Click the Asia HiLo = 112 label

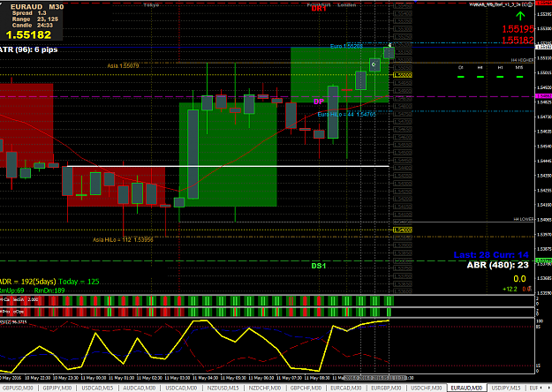(x=123, y=239)
